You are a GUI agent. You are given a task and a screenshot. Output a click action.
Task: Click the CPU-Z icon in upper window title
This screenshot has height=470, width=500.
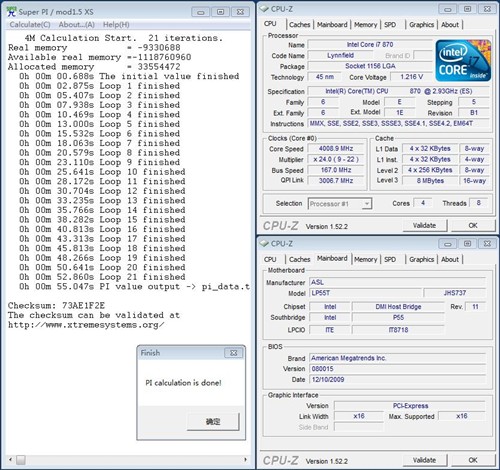tap(264, 9)
